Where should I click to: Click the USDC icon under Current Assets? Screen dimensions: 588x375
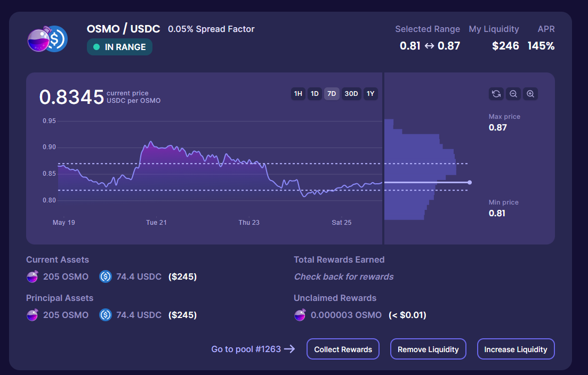(x=106, y=276)
